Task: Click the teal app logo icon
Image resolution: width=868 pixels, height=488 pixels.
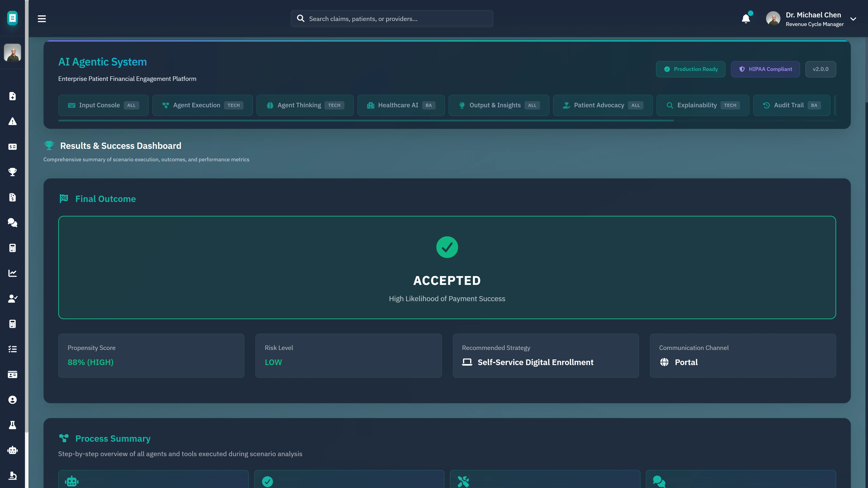Action: click(x=12, y=18)
